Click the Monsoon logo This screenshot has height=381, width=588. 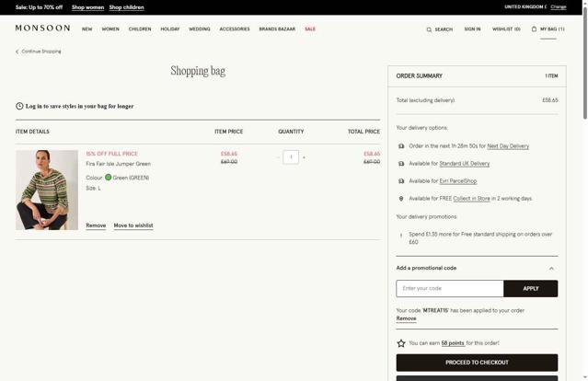click(x=42, y=29)
